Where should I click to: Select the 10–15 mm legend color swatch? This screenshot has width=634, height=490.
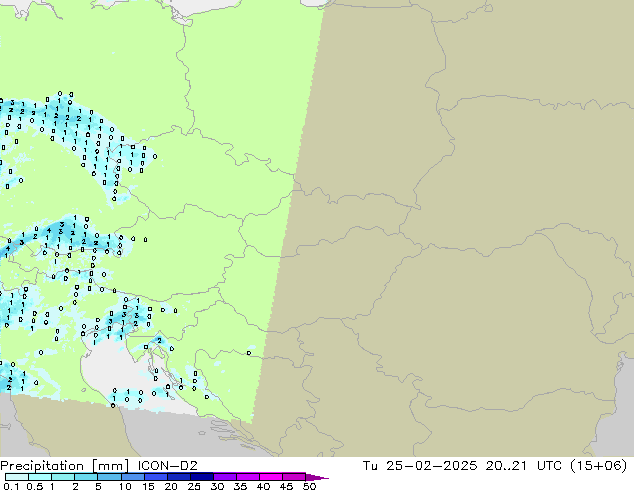pos(132,477)
